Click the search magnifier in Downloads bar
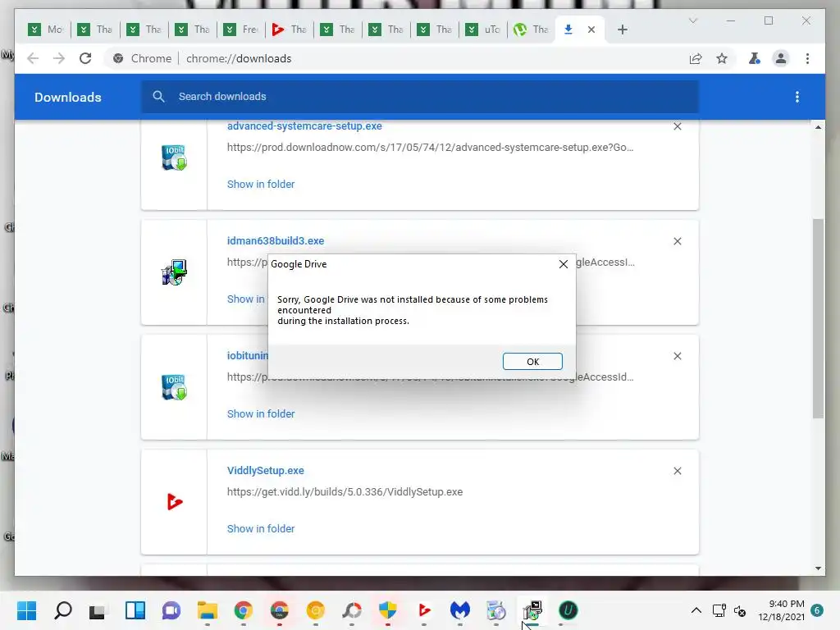This screenshot has height=630, width=840. 158,97
